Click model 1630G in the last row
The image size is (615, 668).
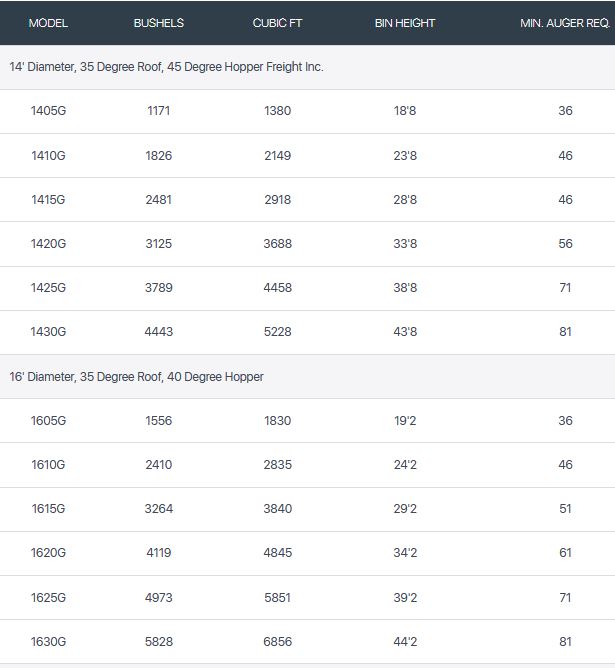(48, 641)
